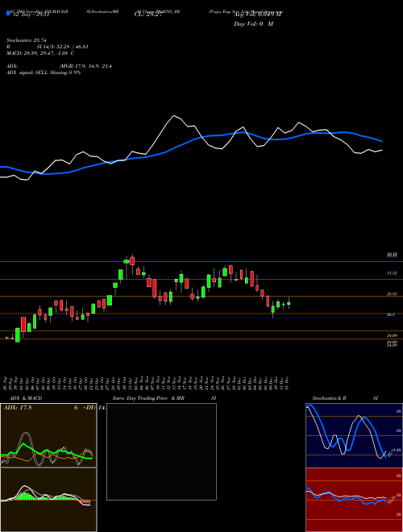403x532 pixels.
Task: Open the ADX indicator chart panel
Action: [48, 435]
